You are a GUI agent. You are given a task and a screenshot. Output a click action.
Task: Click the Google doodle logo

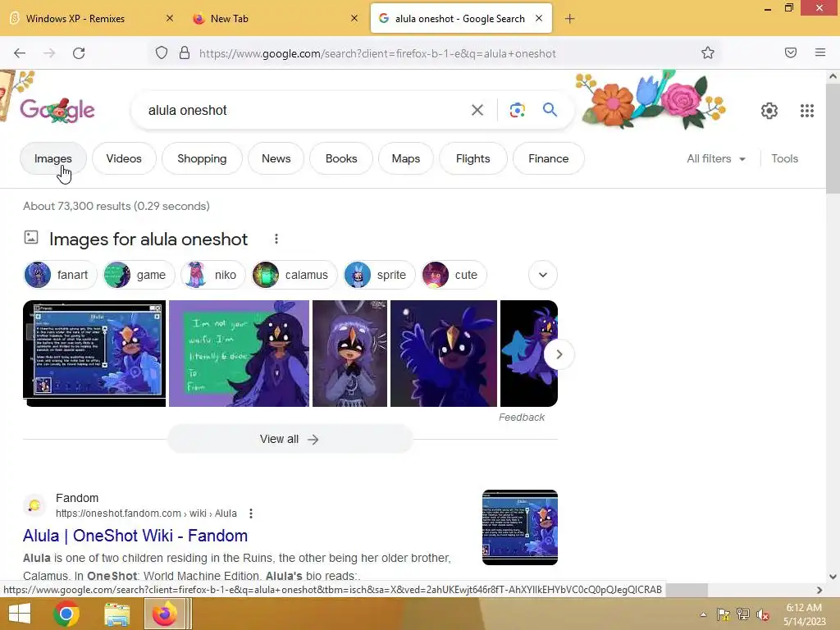[57, 110]
